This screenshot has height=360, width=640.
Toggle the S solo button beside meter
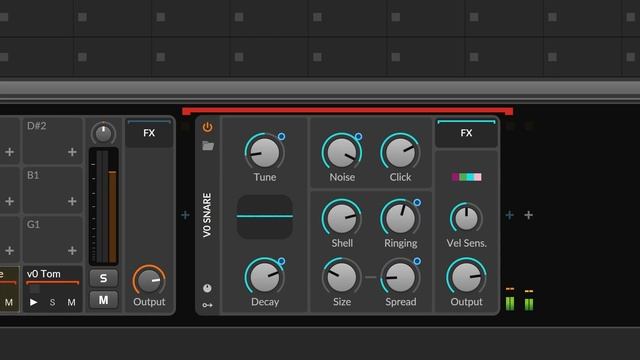pyautogui.click(x=103, y=278)
